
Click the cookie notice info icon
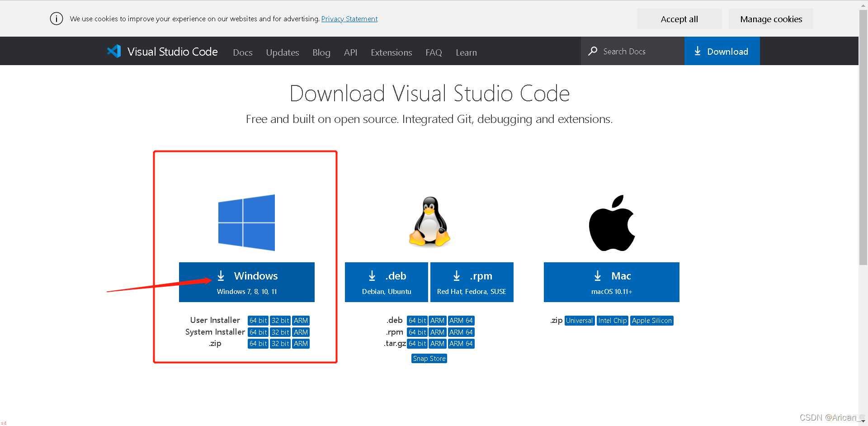(57, 19)
